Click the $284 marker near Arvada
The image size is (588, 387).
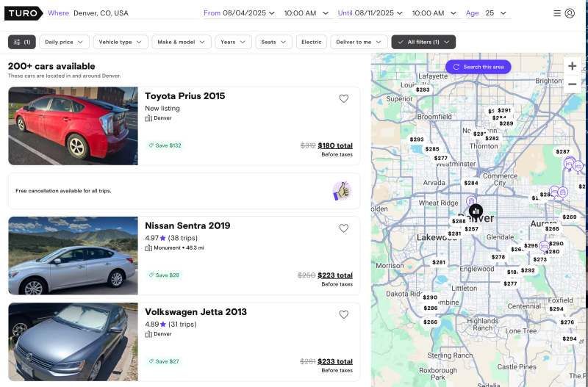coord(471,183)
